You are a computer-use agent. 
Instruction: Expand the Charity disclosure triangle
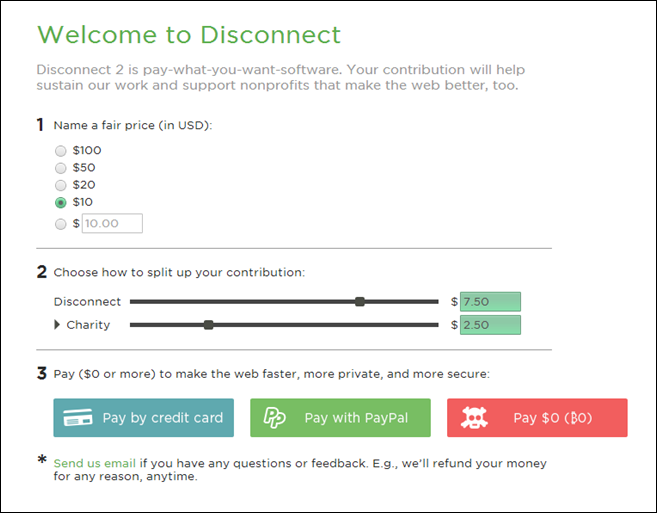(57, 325)
